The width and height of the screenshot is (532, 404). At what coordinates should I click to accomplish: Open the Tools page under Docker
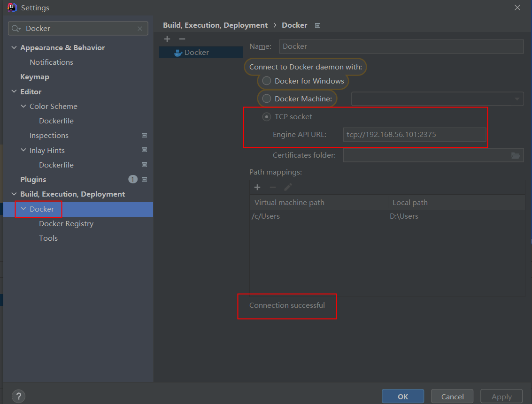pos(48,238)
